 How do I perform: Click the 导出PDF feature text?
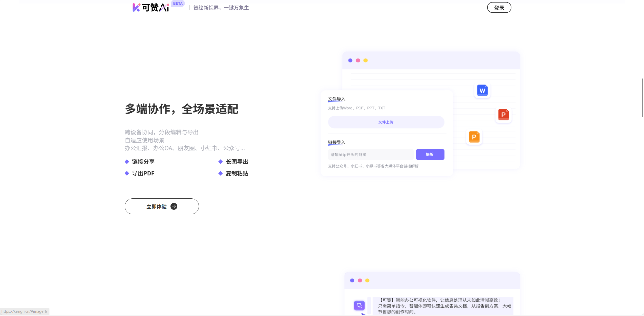point(143,173)
